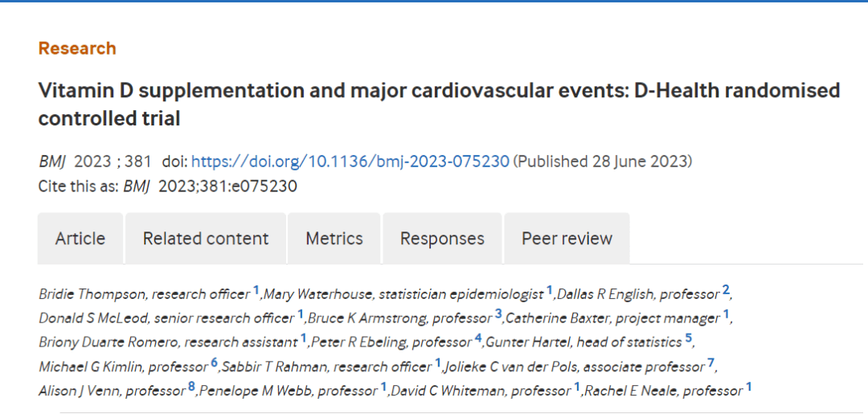This screenshot has width=868, height=414.
Task: Click affiliation 1 after Rachel E Neale
Action: [749, 387]
